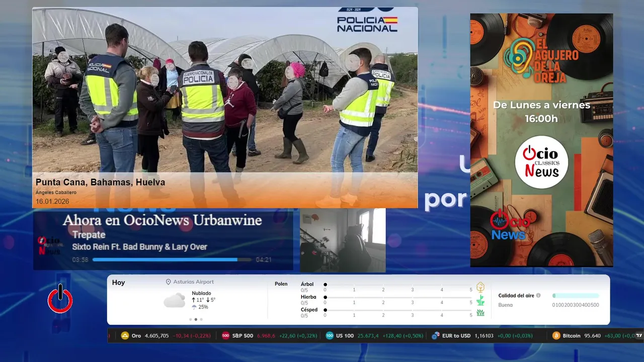This screenshot has height=362, width=644.
Task: Click the red power button icon
Action: (60, 299)
